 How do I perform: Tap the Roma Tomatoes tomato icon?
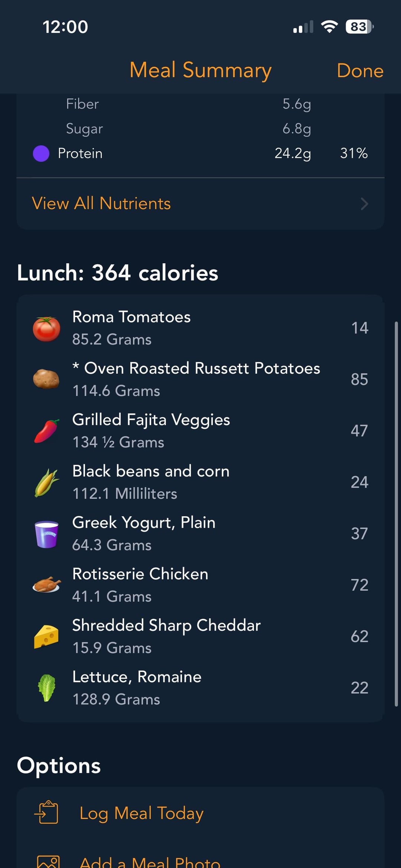(46, 329)
